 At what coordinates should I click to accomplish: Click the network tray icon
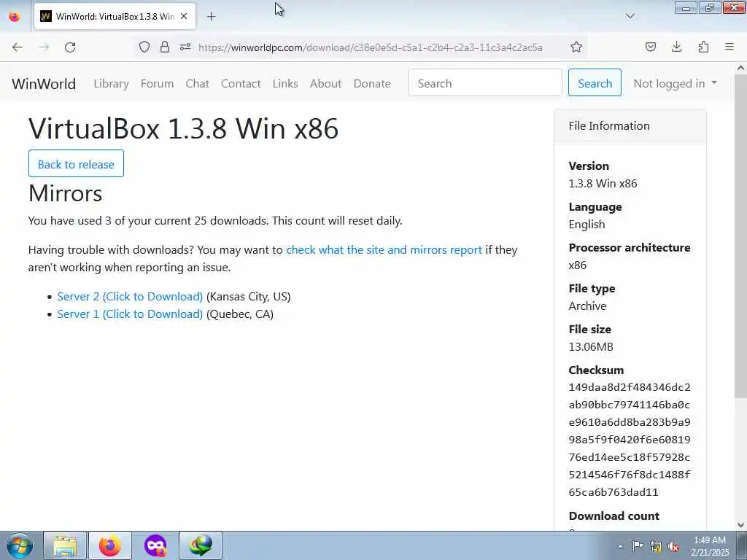[656, 546]
